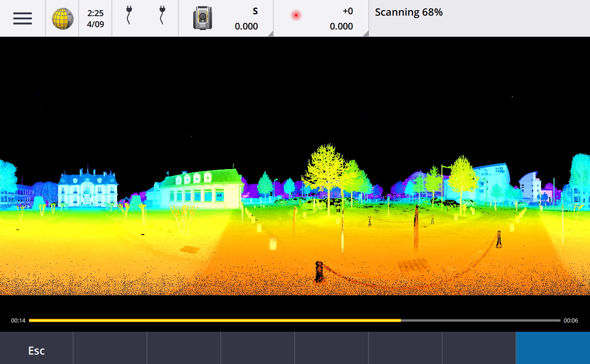The height and width of the screenshot is (364, 590).
Task: Click the red target dot icon
Action: [x=296, y=16]
